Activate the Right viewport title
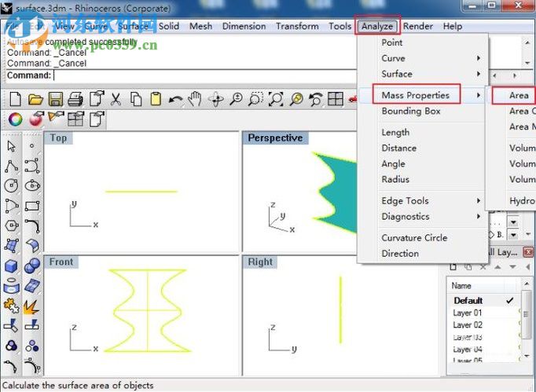The width and height of the screenshot is (536, 392). tap(260, 262)
